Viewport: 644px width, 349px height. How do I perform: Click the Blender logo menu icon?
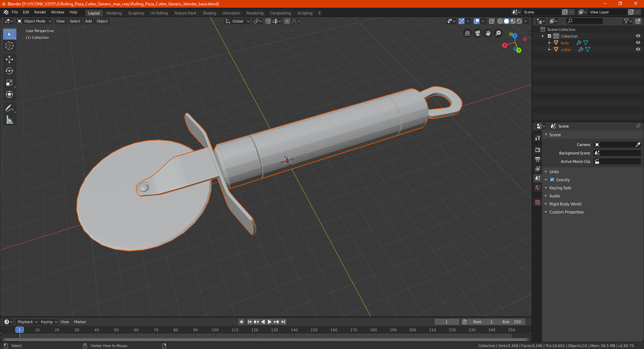click(x=6, y=12)
